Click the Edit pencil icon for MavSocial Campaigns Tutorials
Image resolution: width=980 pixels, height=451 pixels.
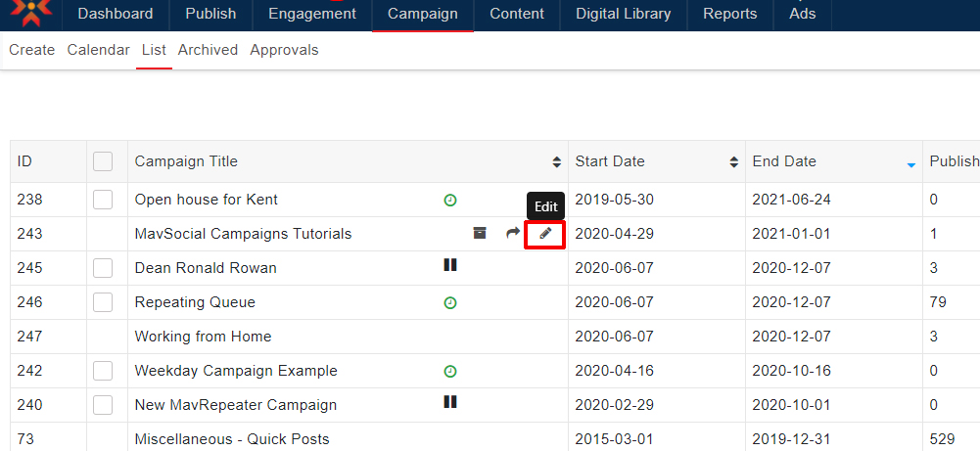(545, 234)
